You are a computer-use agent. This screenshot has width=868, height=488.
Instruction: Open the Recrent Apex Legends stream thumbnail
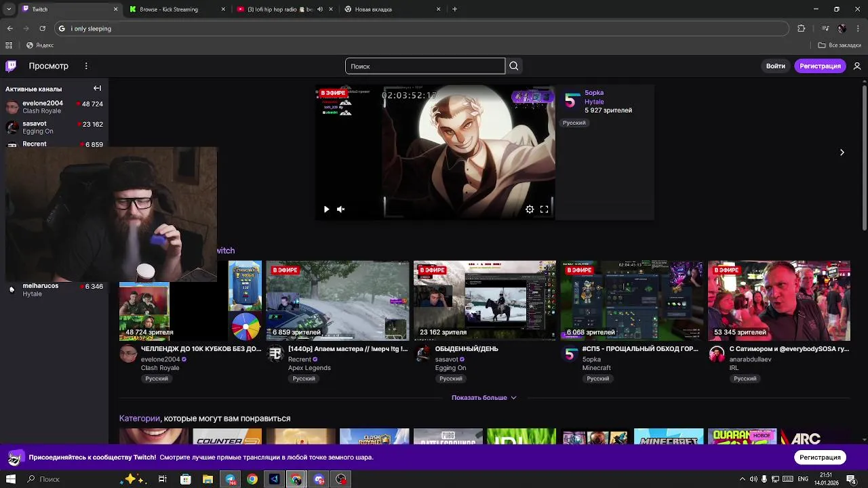point(338,300)
